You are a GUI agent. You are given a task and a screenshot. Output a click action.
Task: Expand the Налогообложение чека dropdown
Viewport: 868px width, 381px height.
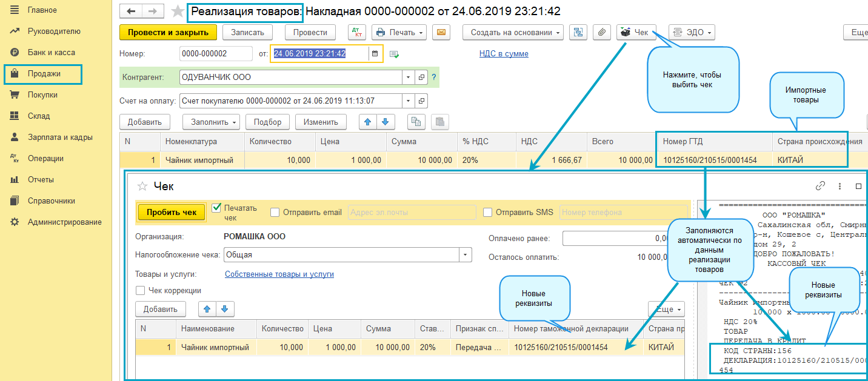[x=465, y=256]
